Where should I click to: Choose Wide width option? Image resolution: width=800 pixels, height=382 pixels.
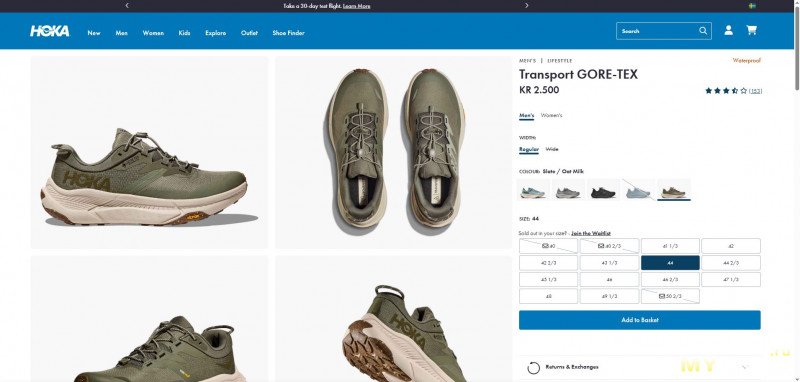[x=552, y=149]
